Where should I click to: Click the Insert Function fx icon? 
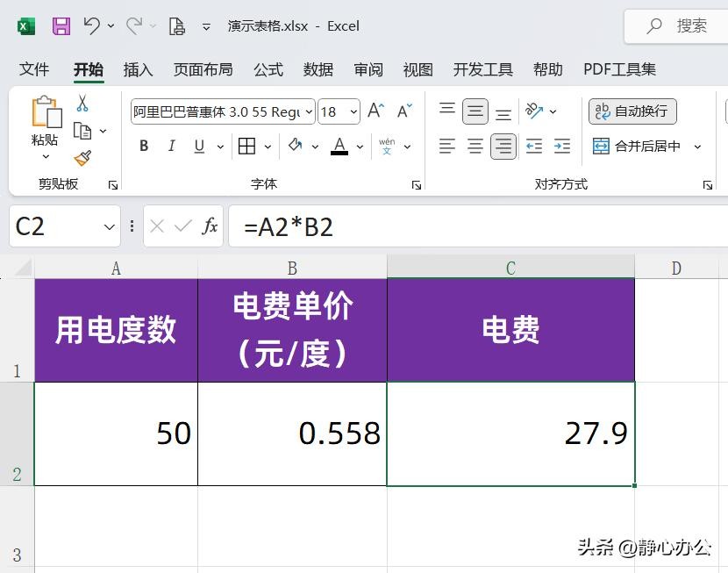(x=211, y=227)
